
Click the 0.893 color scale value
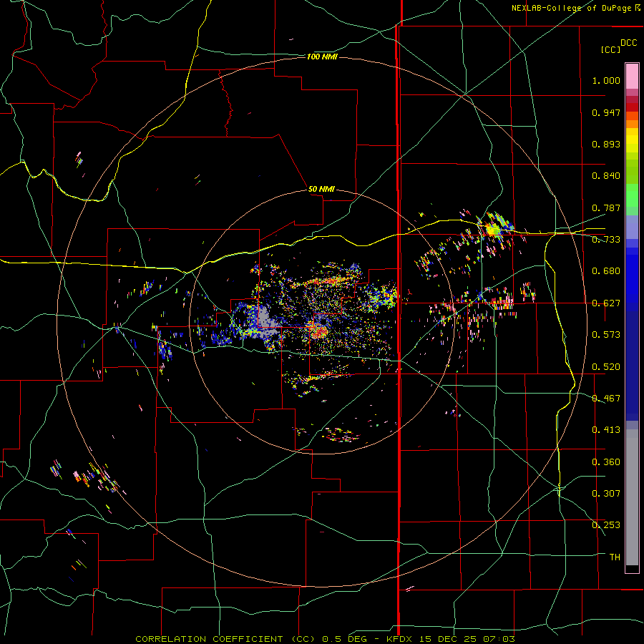coord(606,144)
